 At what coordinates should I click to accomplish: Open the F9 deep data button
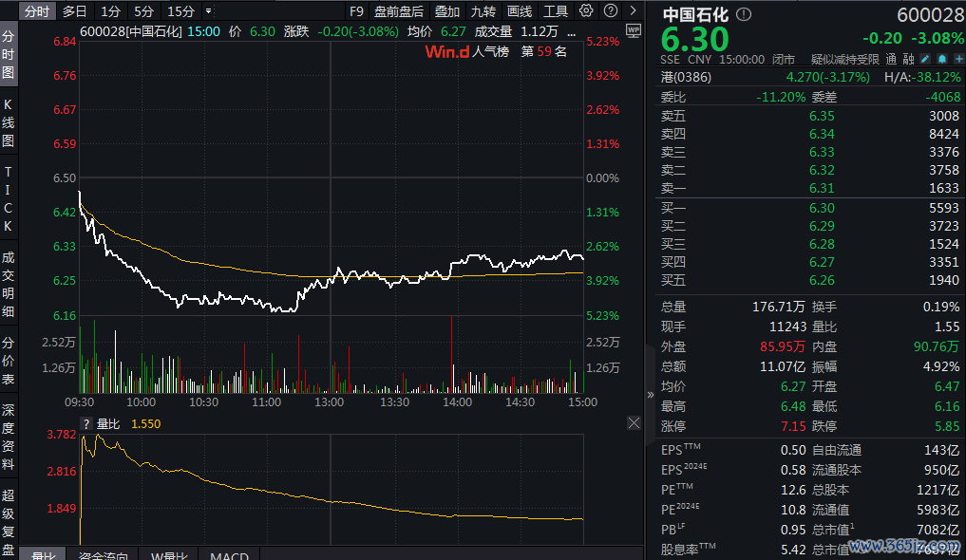[x=356, y=11]
